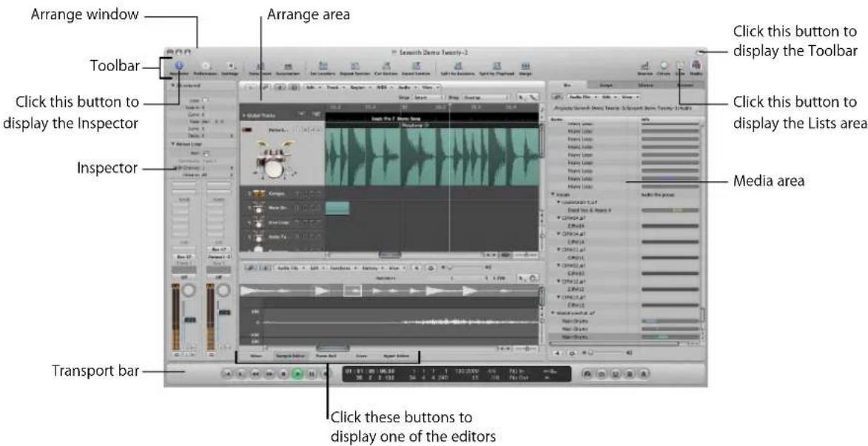
Task: Toggle the Link button in the Sample Editor
Action: pos(252,267)
